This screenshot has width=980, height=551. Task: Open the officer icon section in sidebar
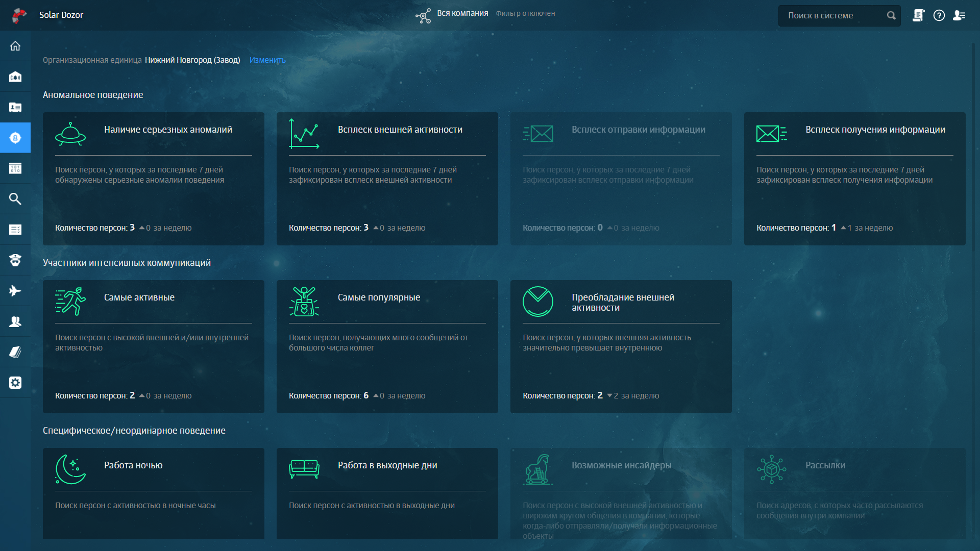15,260
